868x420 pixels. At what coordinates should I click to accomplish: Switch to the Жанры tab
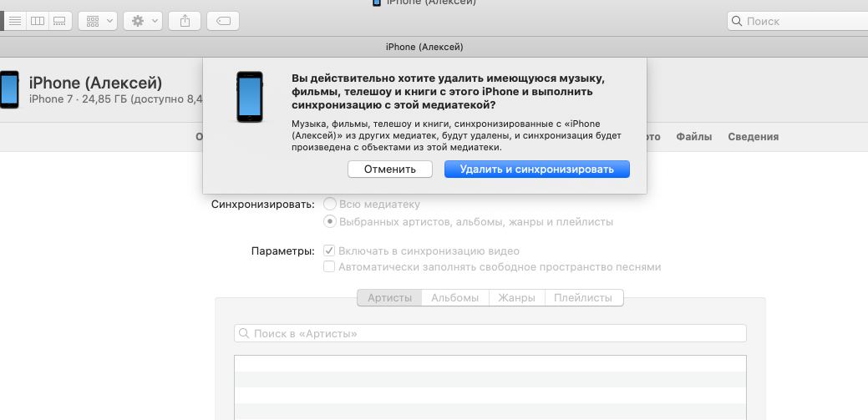click(516, 298)
